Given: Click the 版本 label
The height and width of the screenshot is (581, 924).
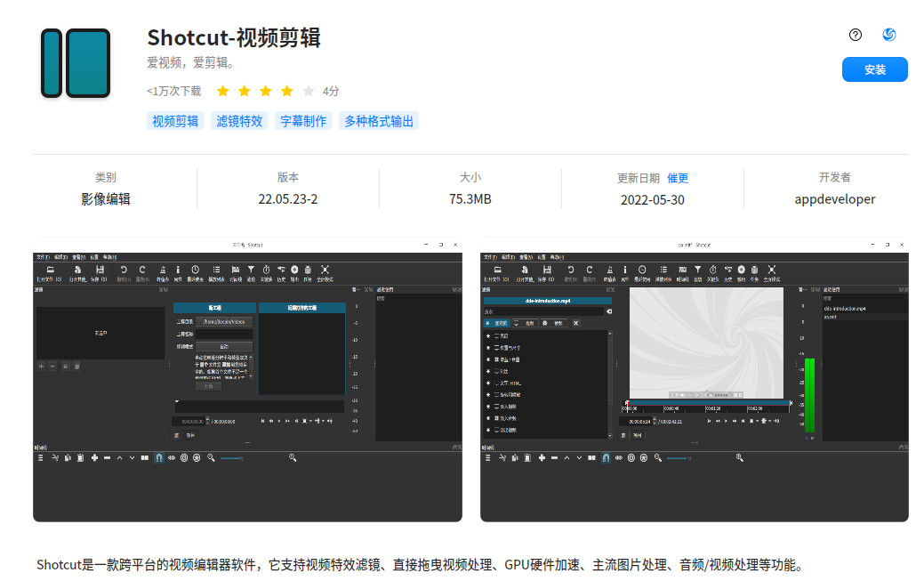Looking at the screenshot, I should click(x=287, y=178).
